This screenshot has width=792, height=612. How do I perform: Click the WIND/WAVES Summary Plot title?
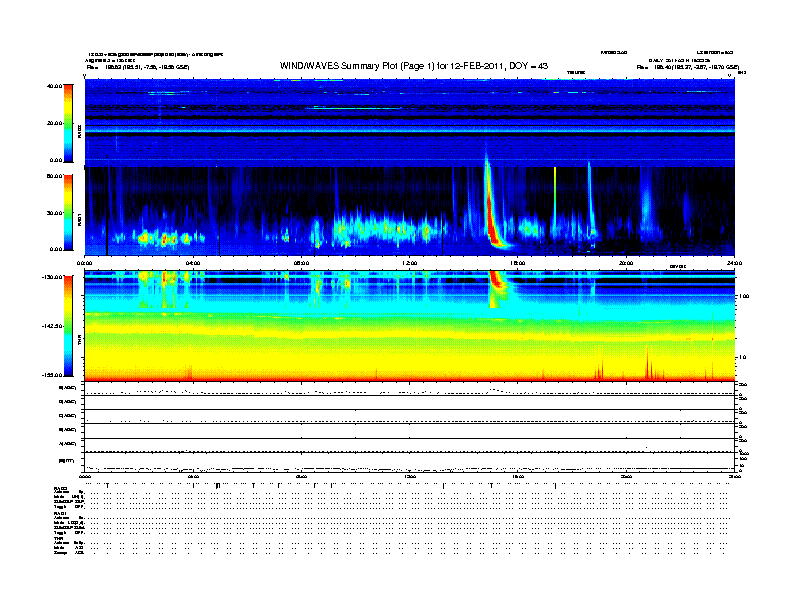pyautogui.click(x=414, y=66)
